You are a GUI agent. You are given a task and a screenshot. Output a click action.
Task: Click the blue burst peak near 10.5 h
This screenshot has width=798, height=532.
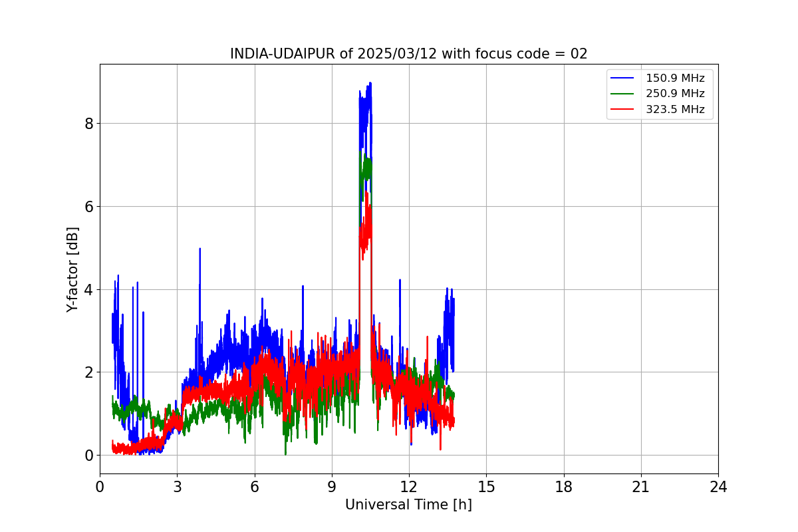click(370, 84)
